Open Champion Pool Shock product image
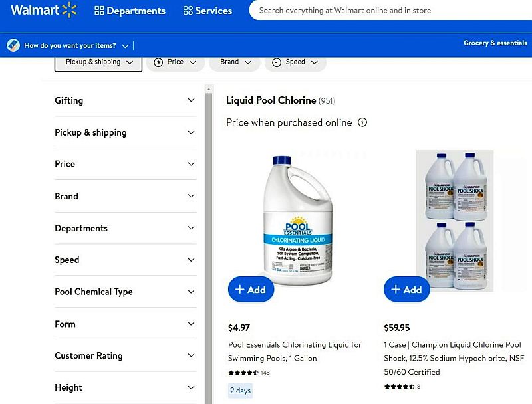This screenshot has height=404, width=532. [455, 221]
